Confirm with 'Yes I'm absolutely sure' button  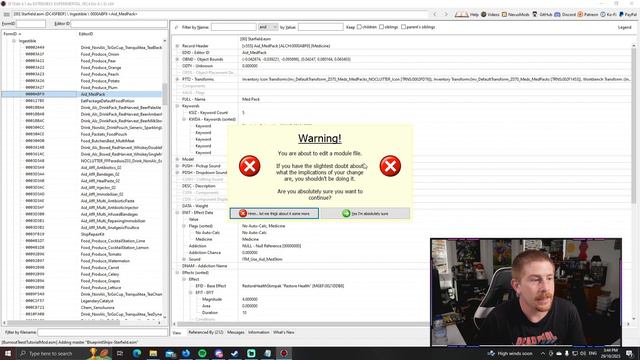click(x=365, y=213)
